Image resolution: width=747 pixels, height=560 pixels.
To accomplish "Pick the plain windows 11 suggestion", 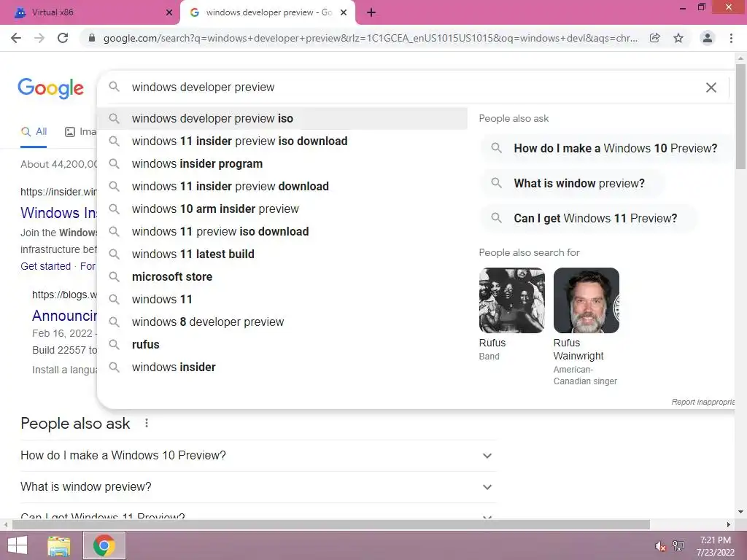I will pos(282,299).
